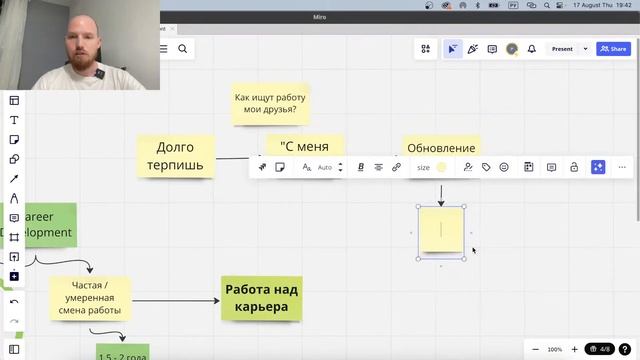The height and width of the screenshot is (360, 640).
Task: Open more apps plus button
Action: tap(14, 276)
